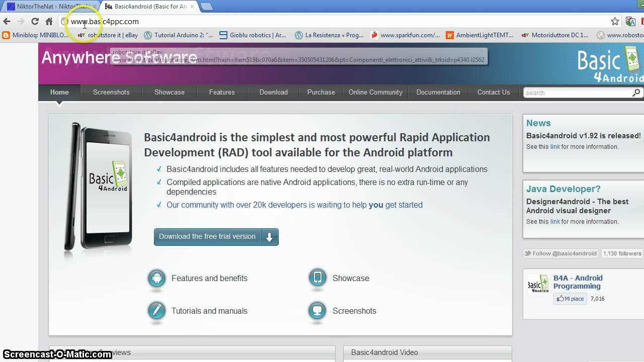Screen dimensions: 644x362
Task: Open the Online Community menu item
Action: [x=375, y=92]
